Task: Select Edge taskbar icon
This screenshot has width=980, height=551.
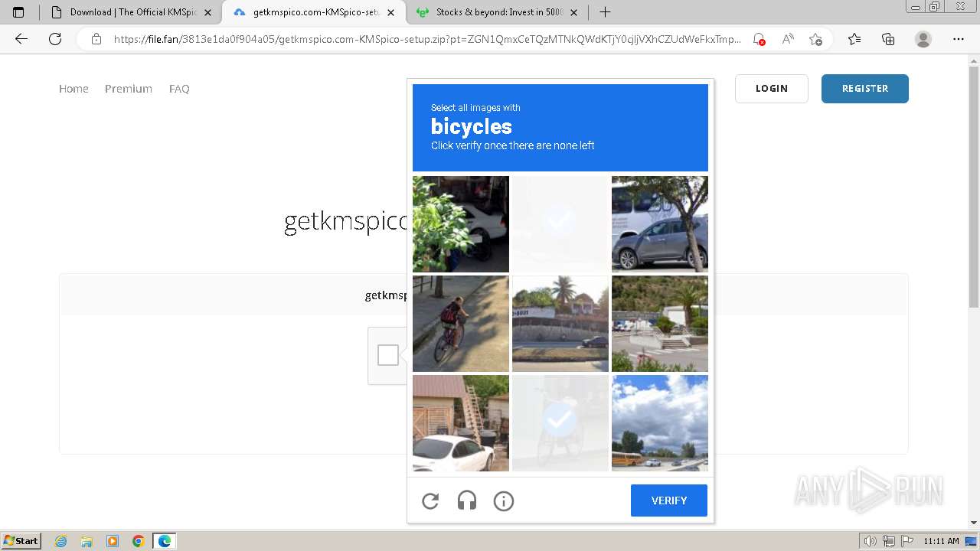Action: 165,541
